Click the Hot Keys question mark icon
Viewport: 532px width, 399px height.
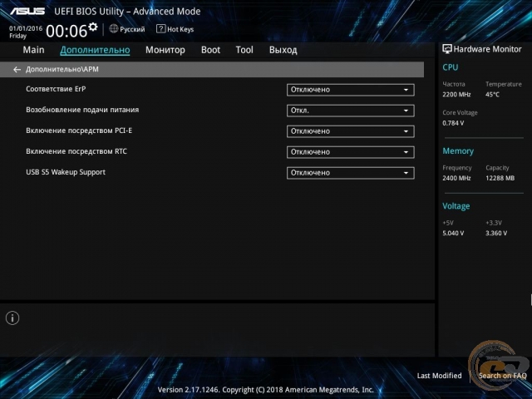pos(160,29)
